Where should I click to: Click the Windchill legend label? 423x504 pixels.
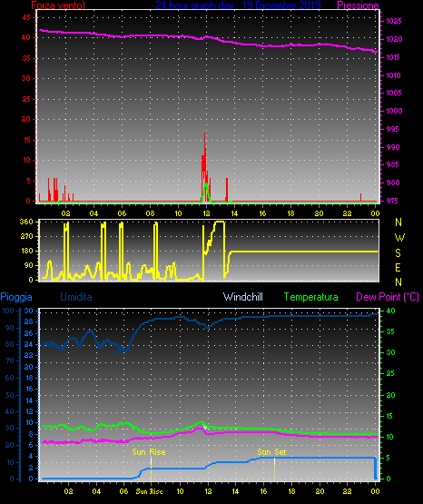(242, 297)
